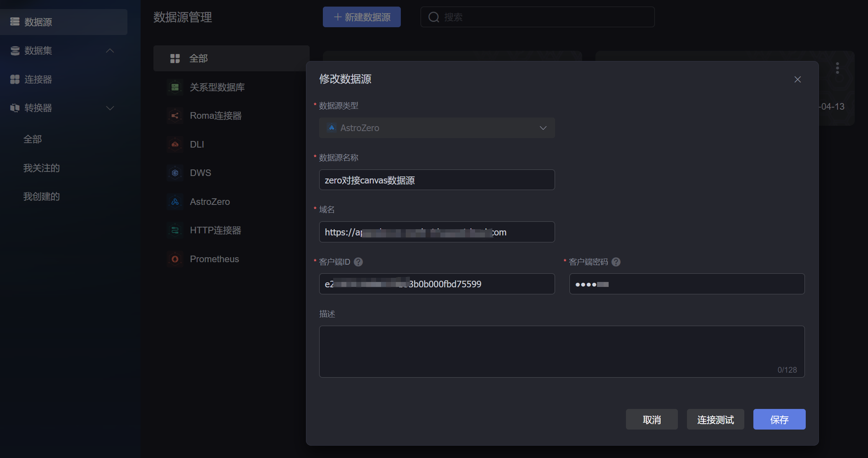Screen dimensions: 868x458
Task: Open 数据源 in left sidebar
Action: point(38,22)
